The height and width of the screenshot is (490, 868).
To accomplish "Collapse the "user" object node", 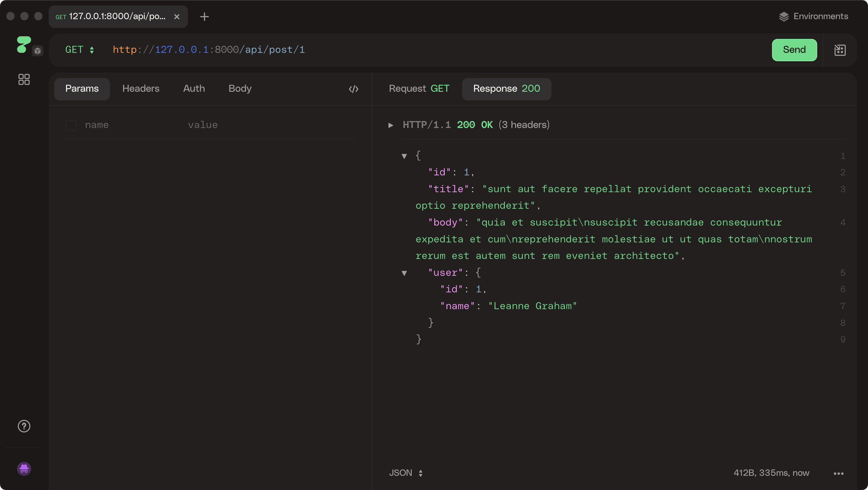I will pyautogui.click(x=404, y=273).
